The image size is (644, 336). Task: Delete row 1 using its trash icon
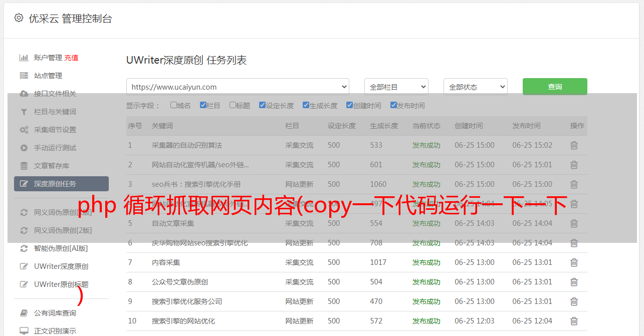pyautogui.click(x=574, y=145)
